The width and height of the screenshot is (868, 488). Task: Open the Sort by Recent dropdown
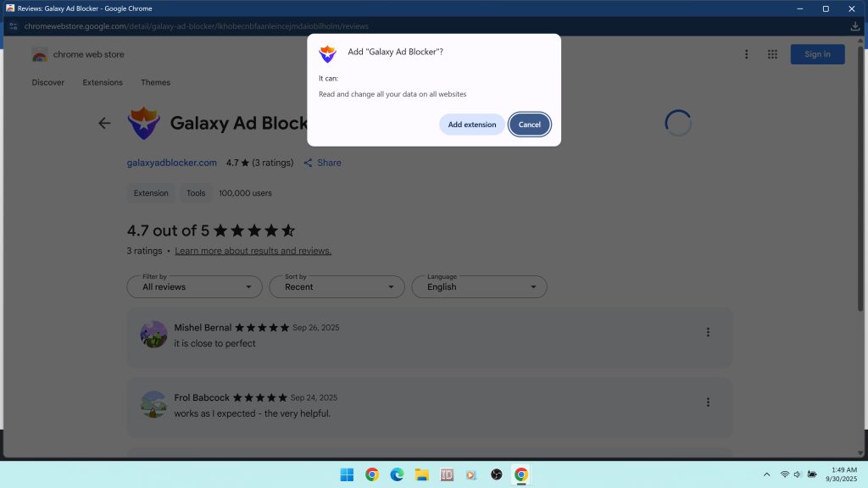click(336, 286)
